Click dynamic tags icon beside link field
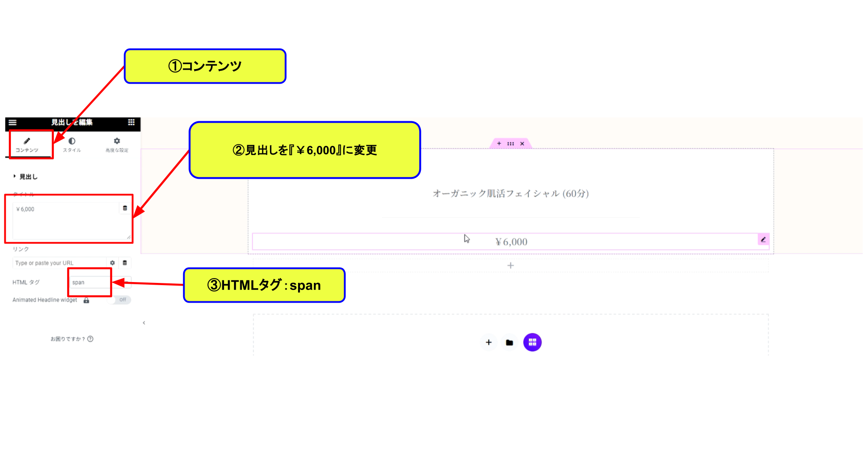 (125, 263)
